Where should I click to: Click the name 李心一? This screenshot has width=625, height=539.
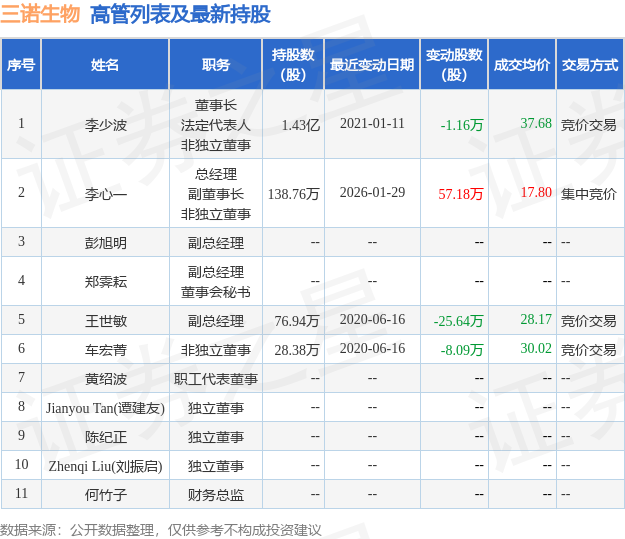[106, 194]
